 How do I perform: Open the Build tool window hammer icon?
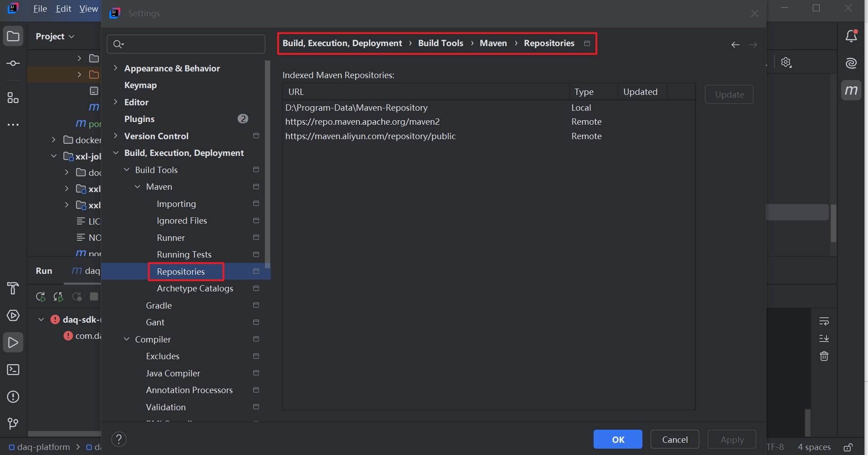tap(13, 288)
